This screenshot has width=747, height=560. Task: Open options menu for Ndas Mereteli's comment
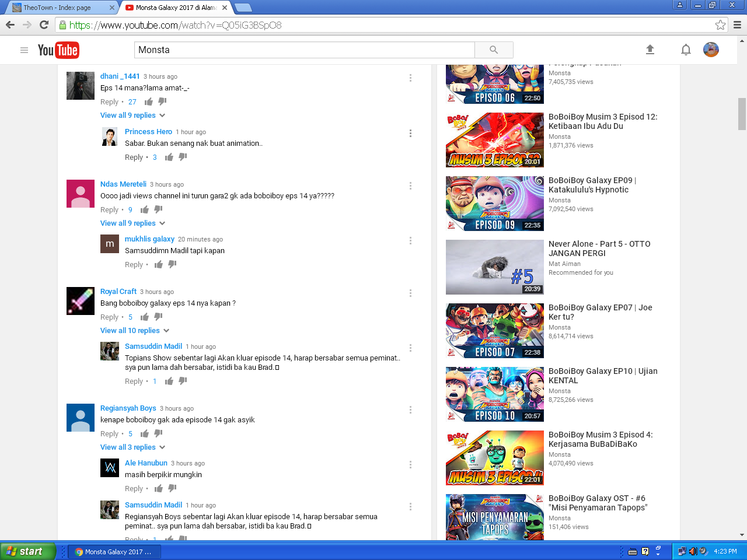coord(411,185)
